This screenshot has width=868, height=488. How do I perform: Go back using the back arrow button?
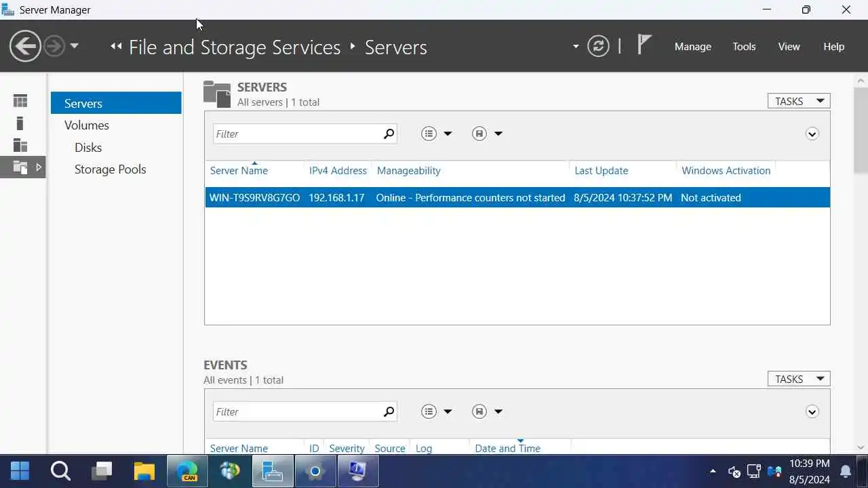25,46
